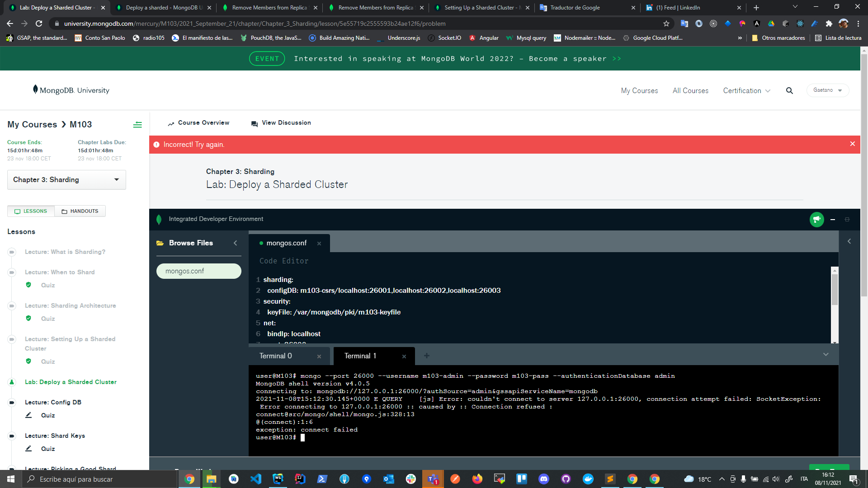Show hidden bookmarks double chevron
The width and height of the screenshot is (868, 488).
[x=740, y=38]
